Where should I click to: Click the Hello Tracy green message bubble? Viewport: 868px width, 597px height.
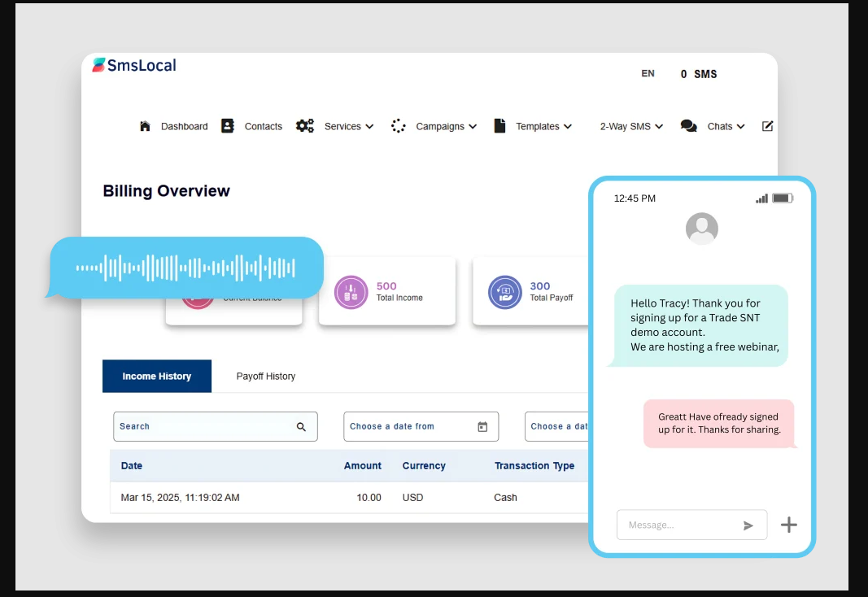pos(699,325)
